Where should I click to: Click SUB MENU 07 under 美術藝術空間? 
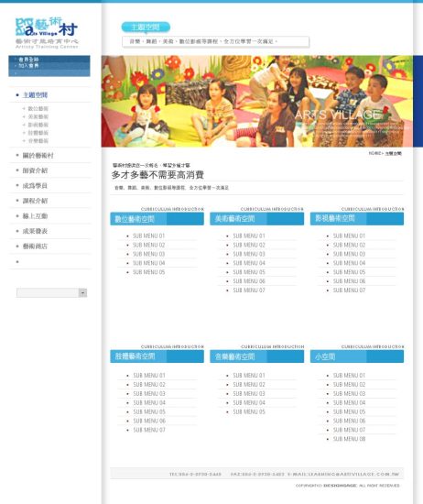pos(249,290)
